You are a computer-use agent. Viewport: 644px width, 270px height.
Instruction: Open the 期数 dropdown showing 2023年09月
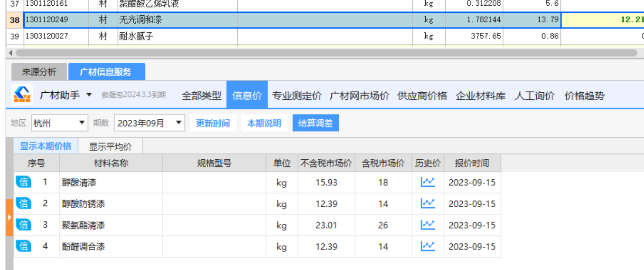149,123
